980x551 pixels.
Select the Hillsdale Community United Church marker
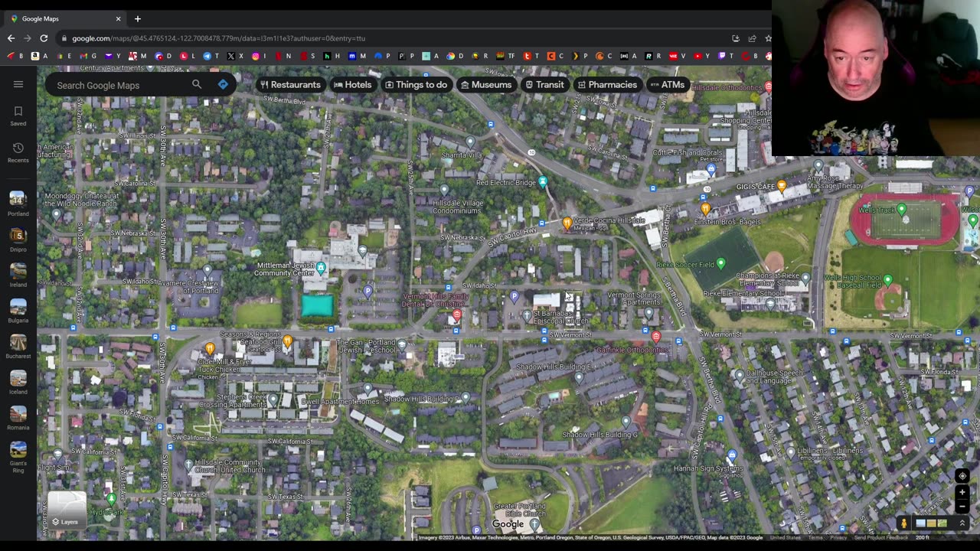point(188,465)
